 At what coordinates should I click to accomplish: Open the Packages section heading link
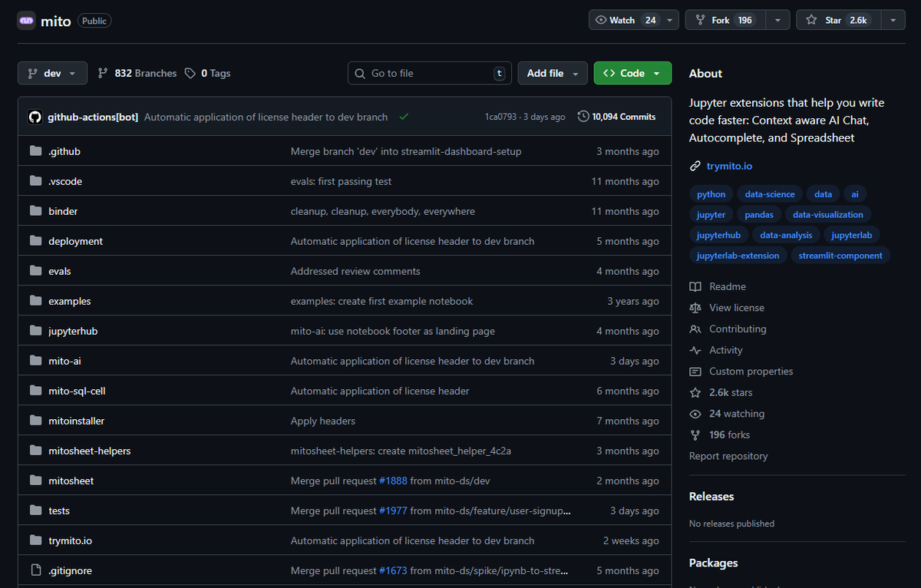coord(714,563)
